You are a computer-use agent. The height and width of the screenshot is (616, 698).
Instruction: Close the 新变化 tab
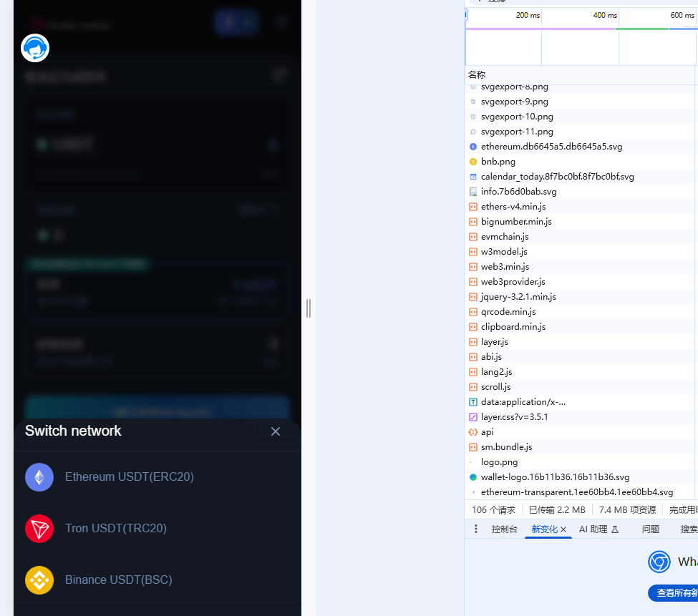pyautogui.click(x=563, y=530)
